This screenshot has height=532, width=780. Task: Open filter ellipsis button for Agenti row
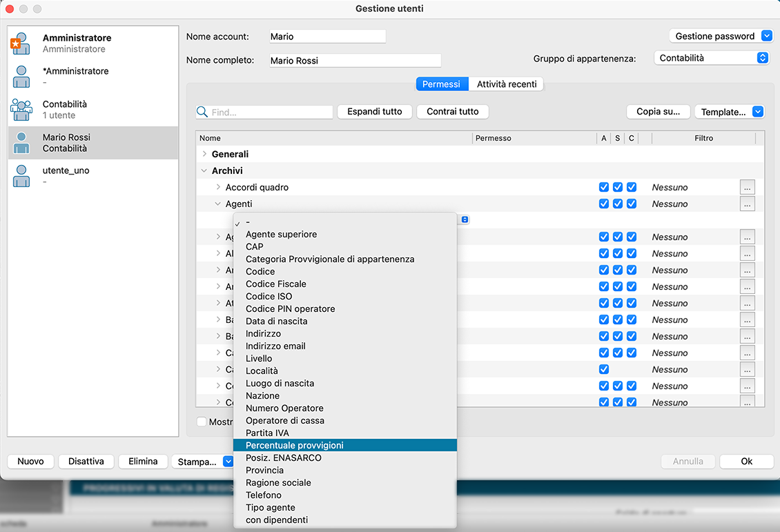click(x=747, y=204)
